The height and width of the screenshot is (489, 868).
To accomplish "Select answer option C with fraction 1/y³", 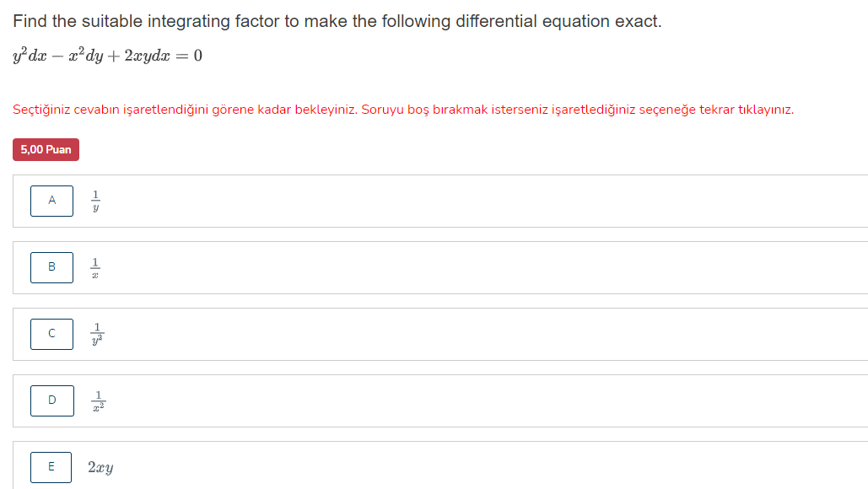I will (x=51, y=334).
